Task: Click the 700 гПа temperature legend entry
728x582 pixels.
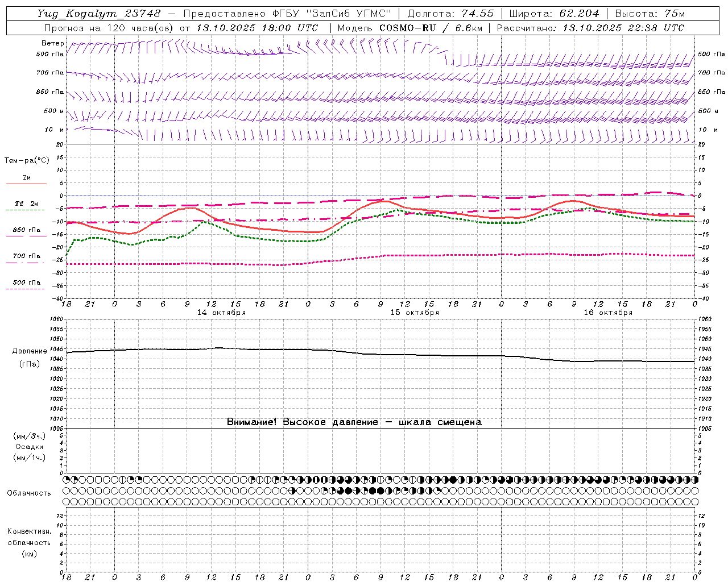Action: click(27, 256)
